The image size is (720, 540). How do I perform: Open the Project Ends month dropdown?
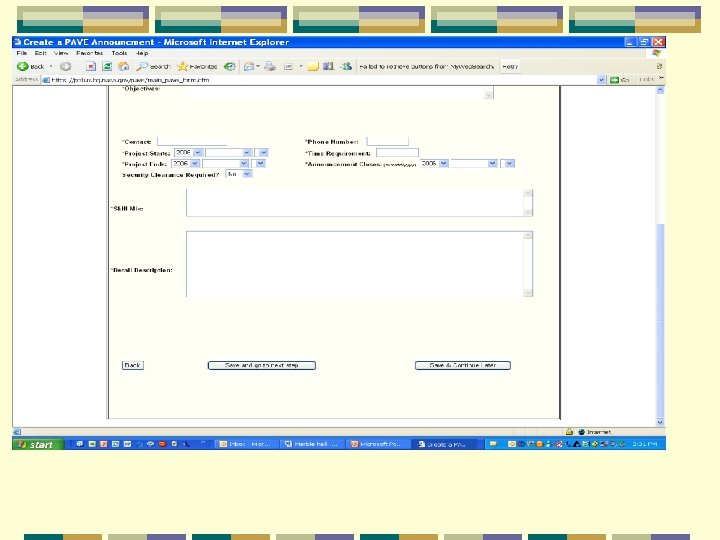click(225, 163)
